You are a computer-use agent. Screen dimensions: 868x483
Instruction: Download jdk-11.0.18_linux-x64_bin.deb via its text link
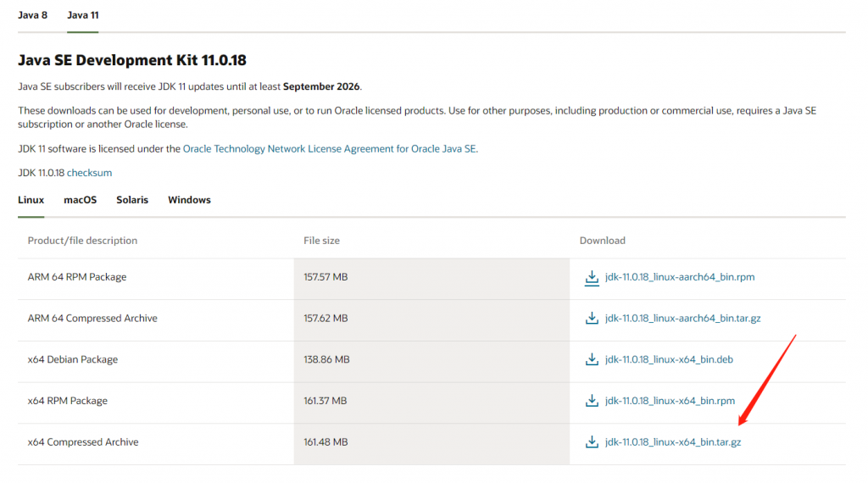click(669, 359)
